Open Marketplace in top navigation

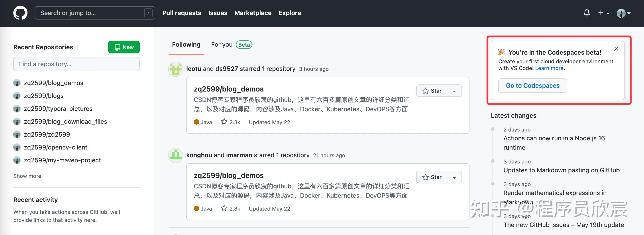253,13
